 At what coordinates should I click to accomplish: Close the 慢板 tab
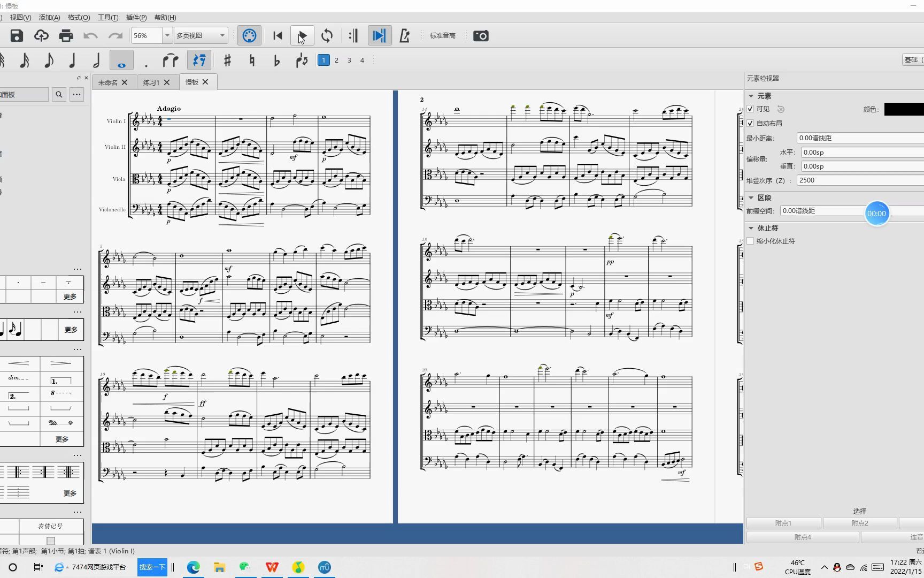pos(205,82)
